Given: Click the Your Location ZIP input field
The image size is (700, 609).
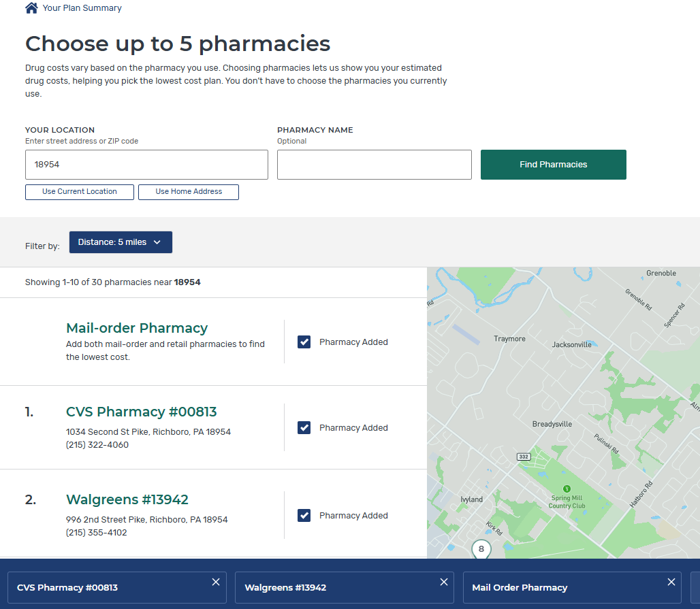Looking at the screenshot, I should point(146,165).
